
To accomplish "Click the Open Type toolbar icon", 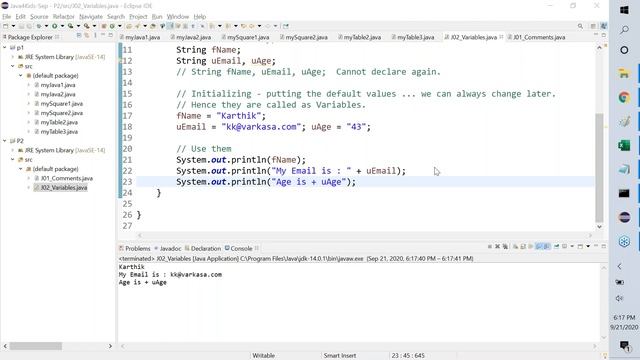I will (129, 26).
